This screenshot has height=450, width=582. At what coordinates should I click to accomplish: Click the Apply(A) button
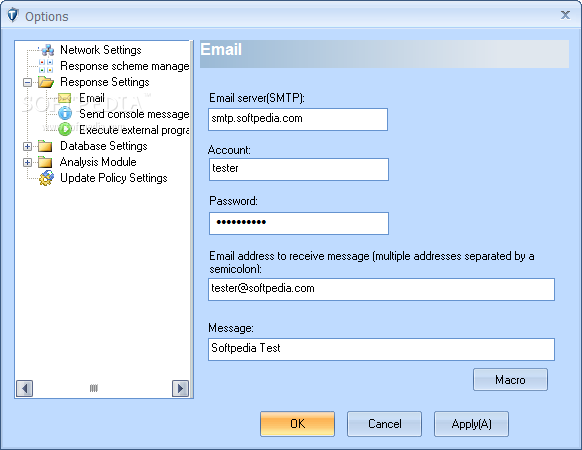tap(471, 424)
